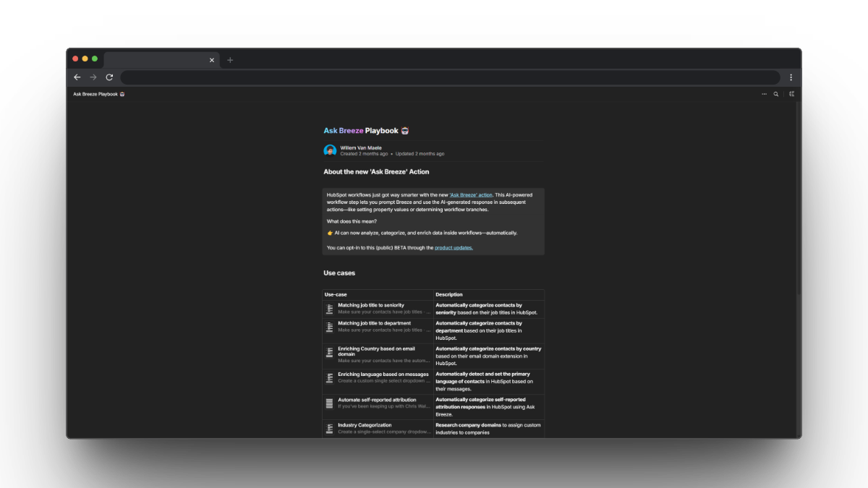This screenshot has height=488, width=868.
Task: Open 'Matching job title to department' page
Action: coord(374,323)
